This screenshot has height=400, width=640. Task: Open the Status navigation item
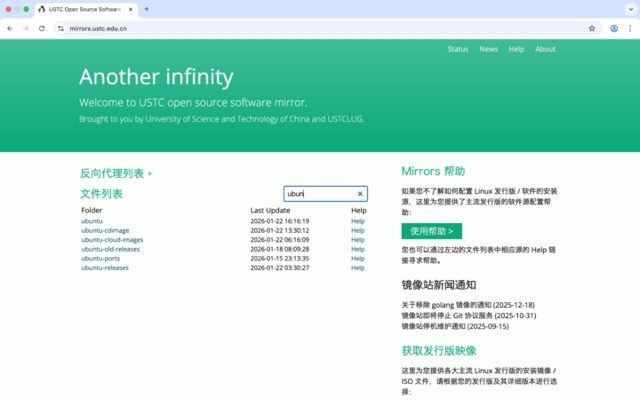(x=458, y=49)
